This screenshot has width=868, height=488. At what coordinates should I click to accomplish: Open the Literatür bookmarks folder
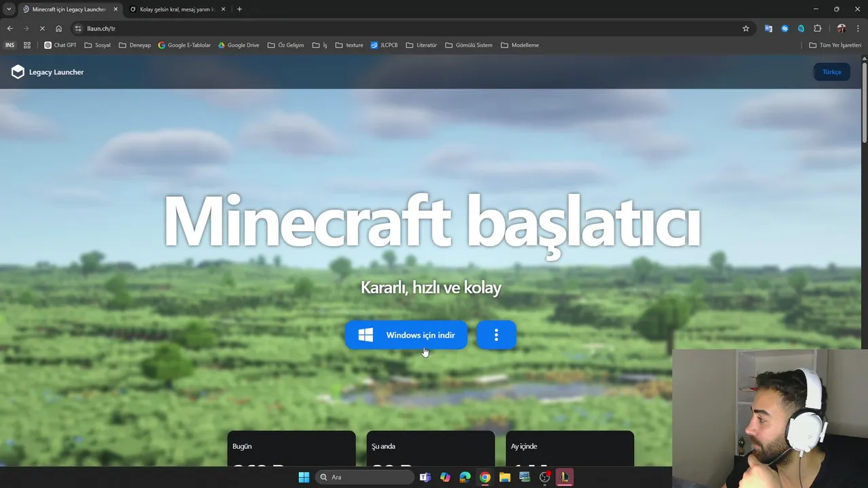click(x=422, y=45)
